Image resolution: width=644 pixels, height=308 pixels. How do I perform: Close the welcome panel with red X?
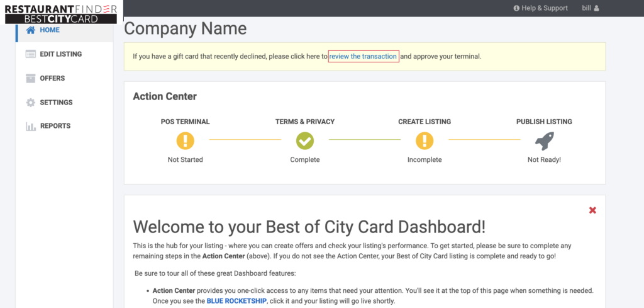[592, 210]
